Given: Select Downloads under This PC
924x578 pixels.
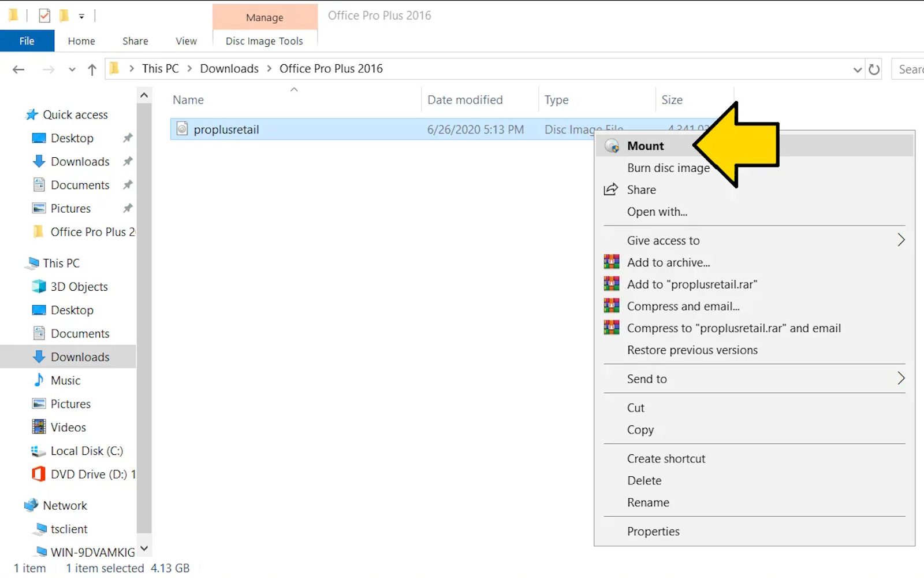Looking at the screenshot, I should 80,357.
